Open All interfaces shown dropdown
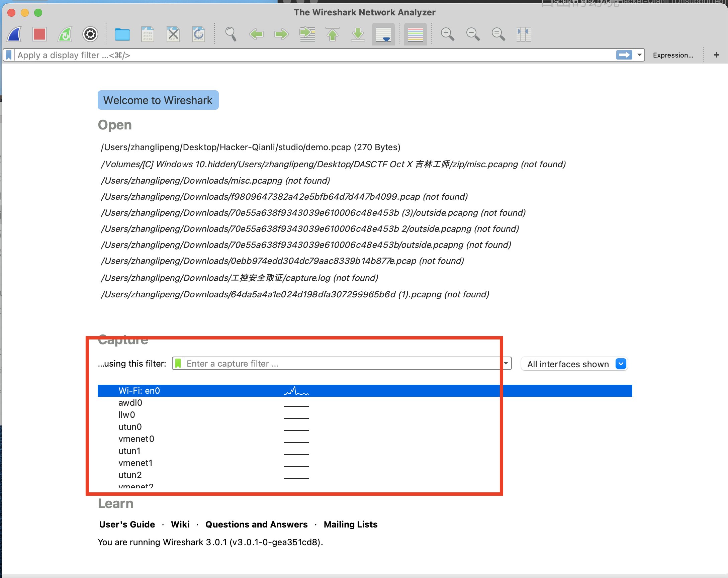728x578 pixels. click(574, 364)
